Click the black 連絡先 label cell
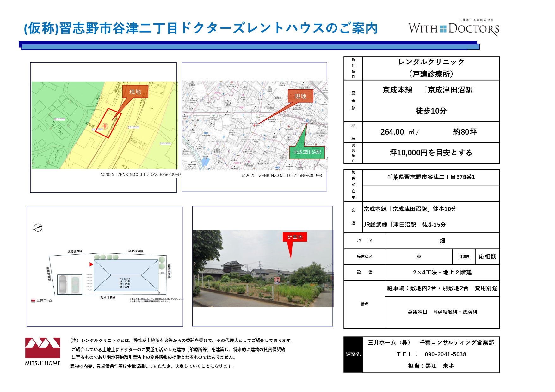This screenshot has height=392, width=555. point(353,354)
